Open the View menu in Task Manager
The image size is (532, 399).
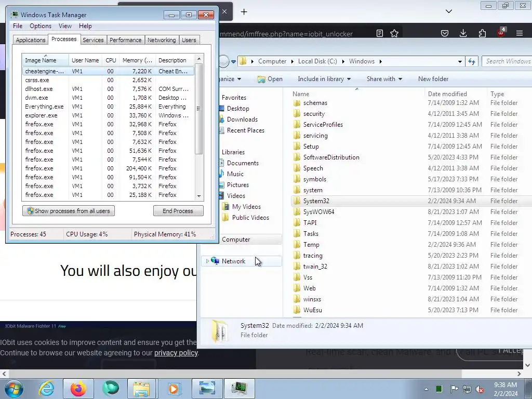point(65,26)
